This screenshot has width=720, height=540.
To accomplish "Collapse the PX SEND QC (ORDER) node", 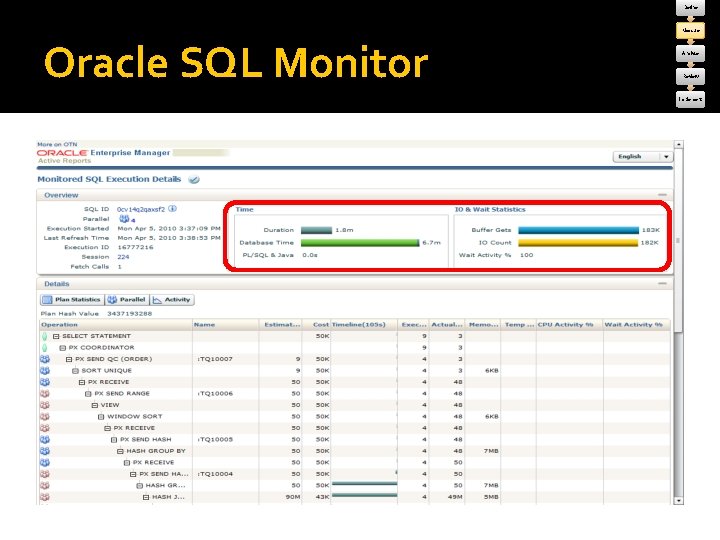I will tap(69, 360).
